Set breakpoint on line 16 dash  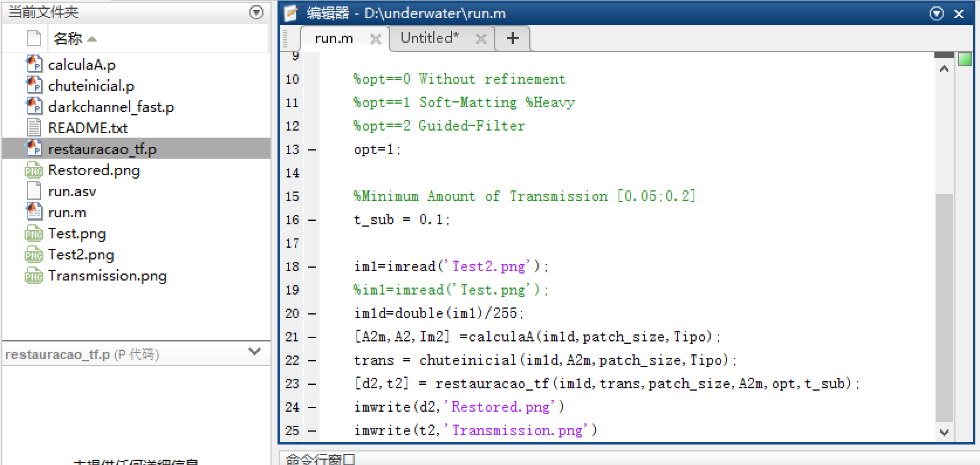point(312,220)
